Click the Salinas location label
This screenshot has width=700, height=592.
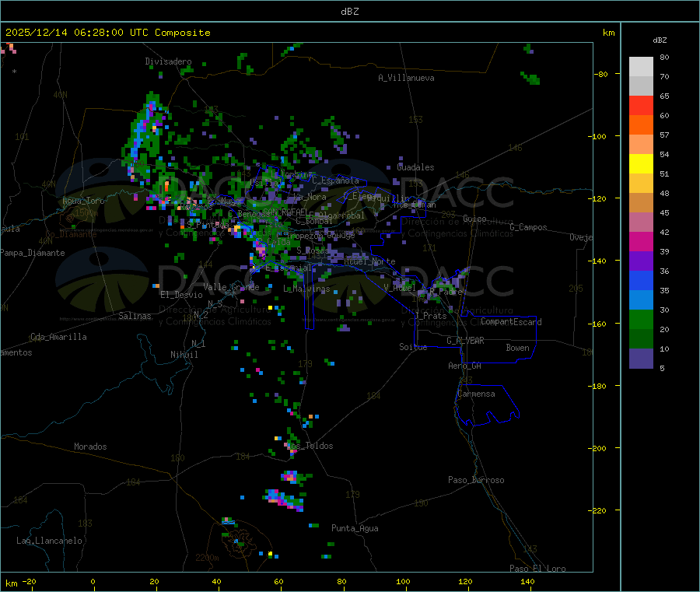(x=135, y=316)
